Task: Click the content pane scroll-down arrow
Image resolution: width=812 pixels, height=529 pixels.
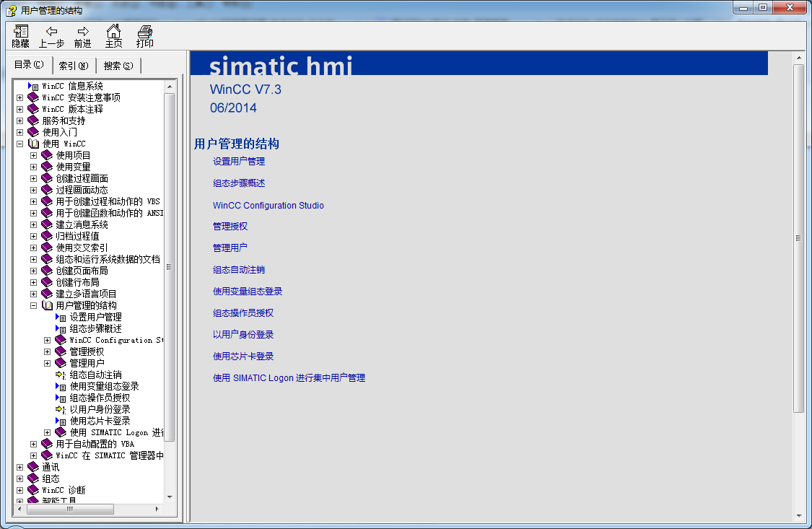Action: (x=798, y=516)
